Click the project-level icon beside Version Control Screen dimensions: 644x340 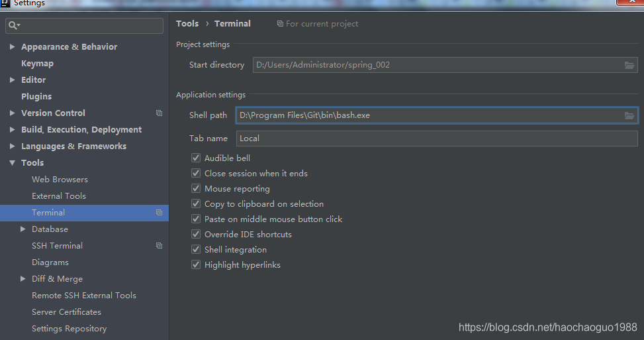coord(159,113)
